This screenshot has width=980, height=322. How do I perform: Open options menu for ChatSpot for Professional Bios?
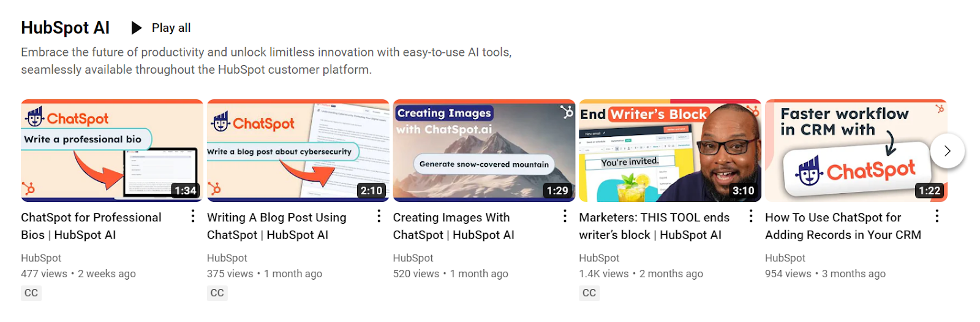click(193, 216)
